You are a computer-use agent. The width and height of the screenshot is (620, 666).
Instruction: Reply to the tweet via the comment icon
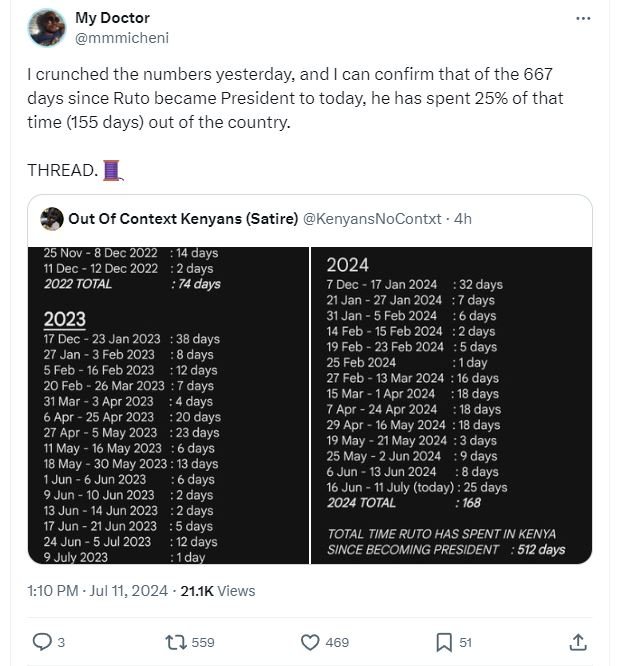[x=42, y=642]
